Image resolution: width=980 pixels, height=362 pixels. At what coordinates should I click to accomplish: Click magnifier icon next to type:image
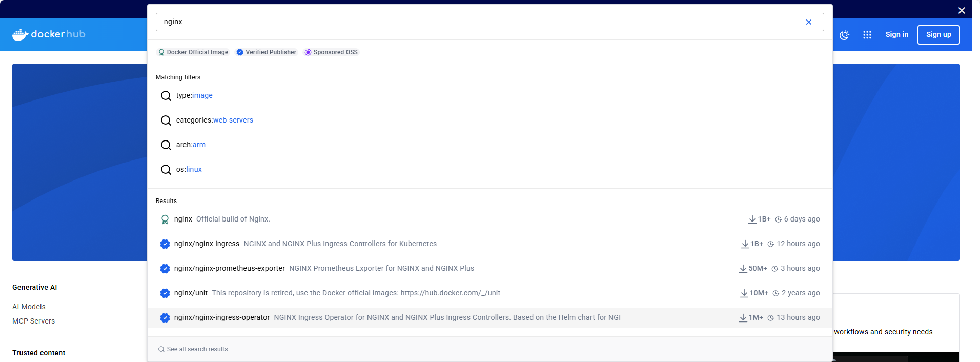point(166,96)
